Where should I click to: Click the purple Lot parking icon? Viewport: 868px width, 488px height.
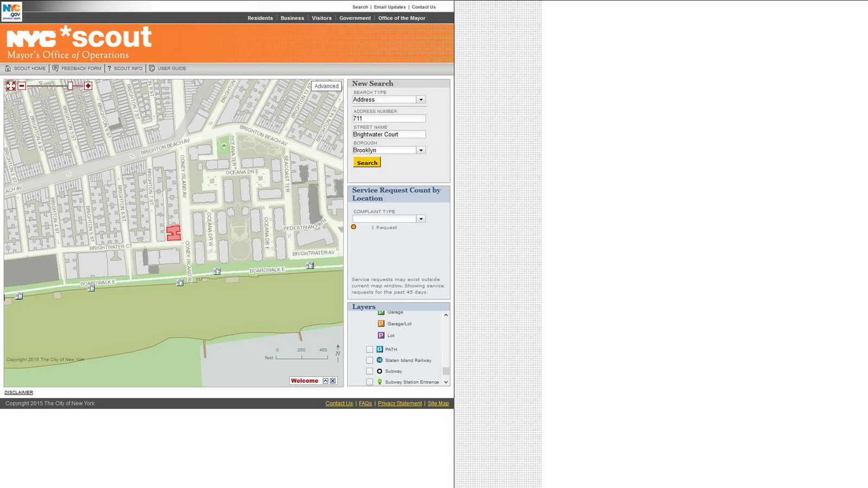(381, 335)
